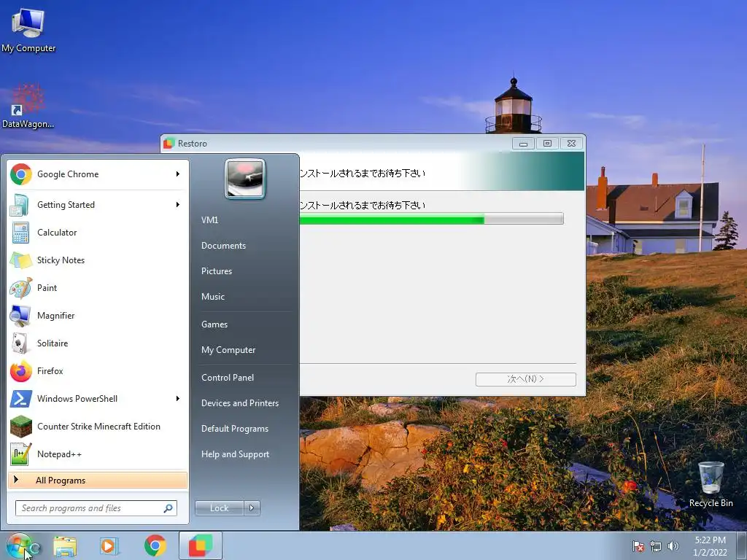Open VM1 user folder
Viewport: 747px width, 560px height.
click(209, 220)
